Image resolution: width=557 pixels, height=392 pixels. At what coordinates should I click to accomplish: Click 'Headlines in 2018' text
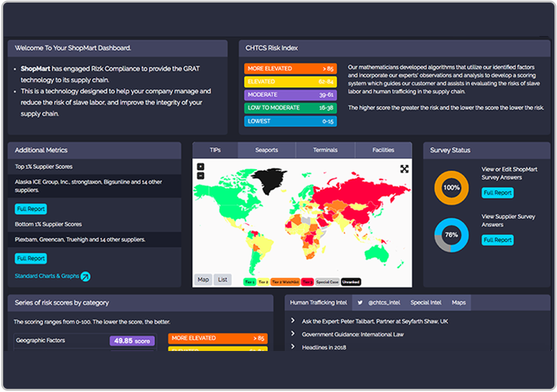(x=324, y=347)
